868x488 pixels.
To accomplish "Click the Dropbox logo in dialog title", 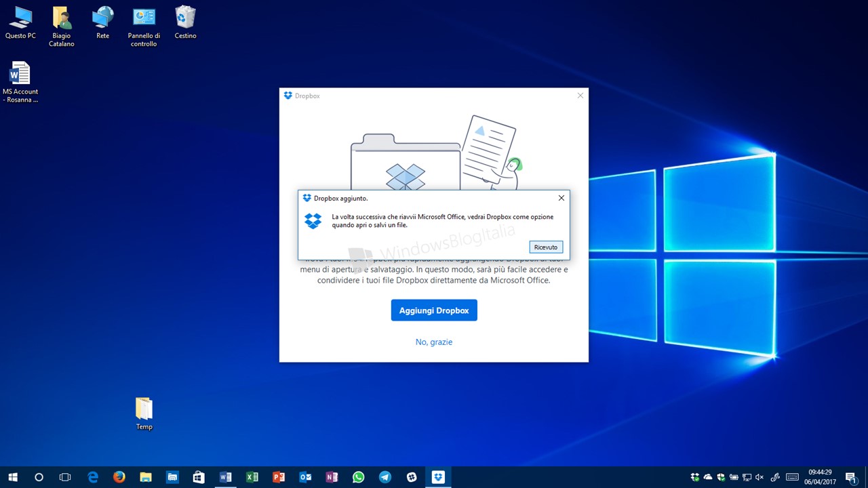I will pos(307,198).
